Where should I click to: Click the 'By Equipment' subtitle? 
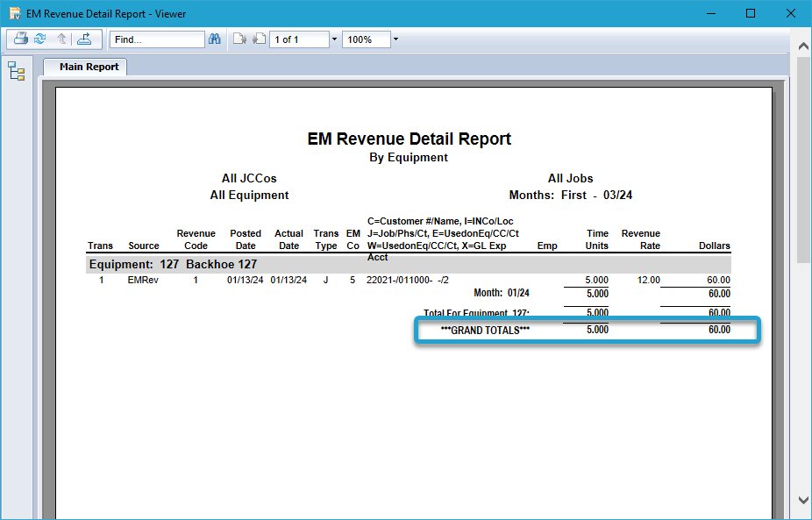pyautogui.click(x=409, y=158)
